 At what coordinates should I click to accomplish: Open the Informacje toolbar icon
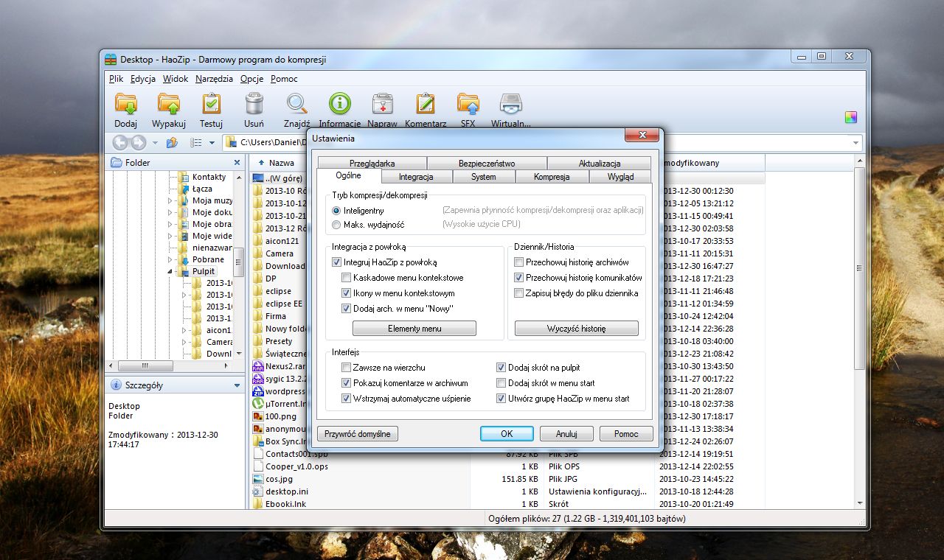tap(340, 104)
